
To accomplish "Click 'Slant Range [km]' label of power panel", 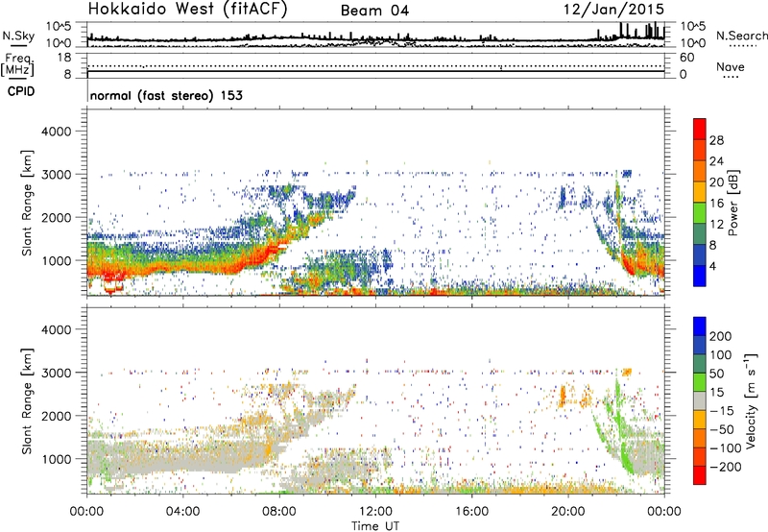I will [27, 203].
